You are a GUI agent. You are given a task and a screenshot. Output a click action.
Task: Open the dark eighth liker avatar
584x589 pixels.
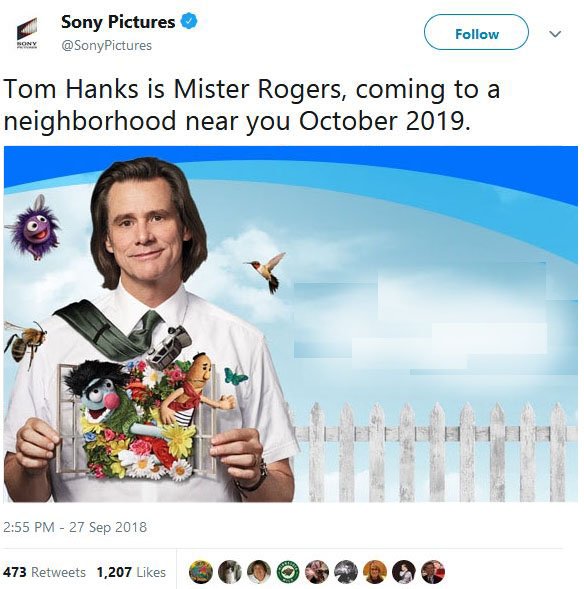pyautogui.click(x=404, y=572)
